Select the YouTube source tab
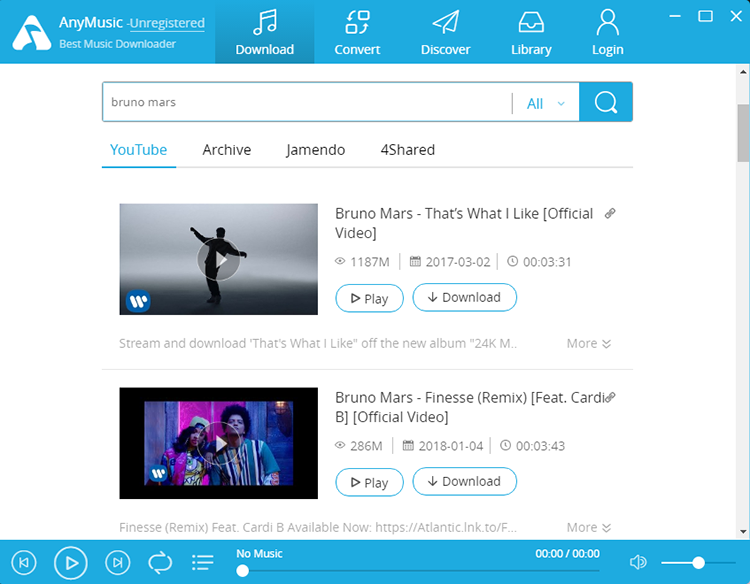750x584 pixels. (x=139, y=150)
